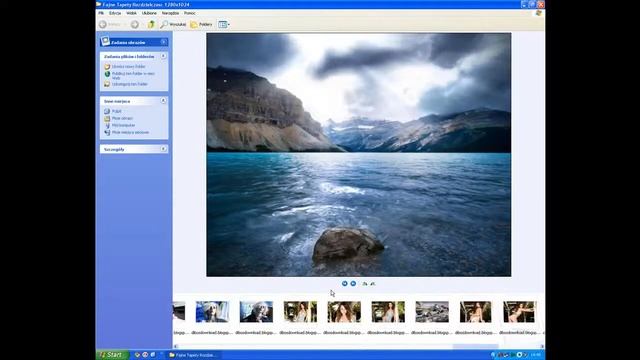This screenshot has height=360, width=640.
Task: Click the Fajne Tapety taskbar button
Action: [193, 355]
